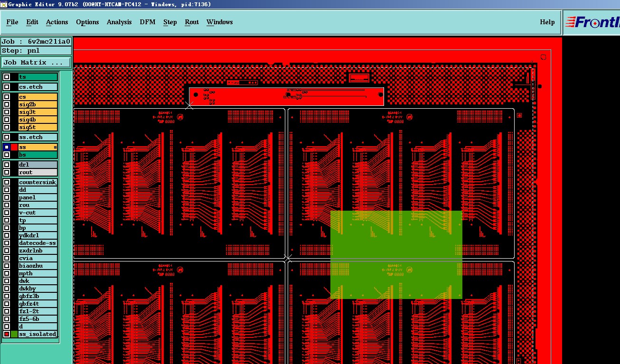The width and height of the screenshot is (620, 364).
Task: Select the sig5t layer name
Action: [38, 127]
